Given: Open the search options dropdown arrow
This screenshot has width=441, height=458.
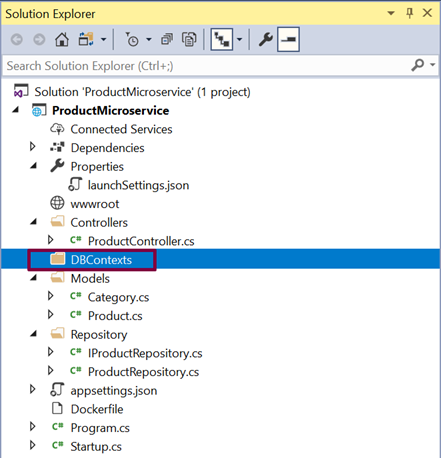Looking at the screenshot, I should (x=433, y=65).
